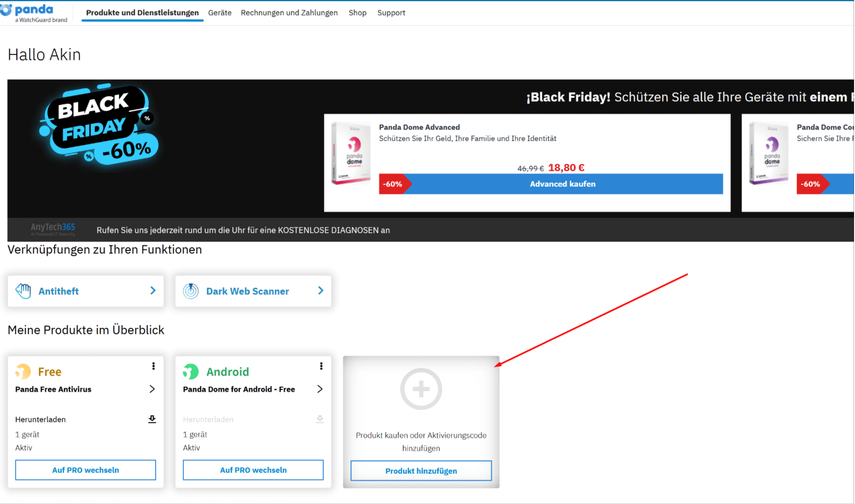This screenshot has height=504, width=855.
Task: Open the three-dot menu on the Android card
Action: [x=321, y=366]
